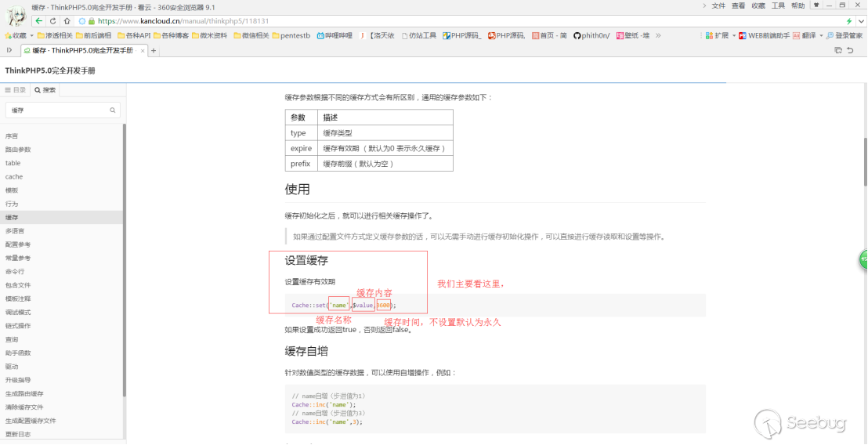Open the first PHP源码_ bookmark
The image size is (868, 445).
click(x=462, y=35)
